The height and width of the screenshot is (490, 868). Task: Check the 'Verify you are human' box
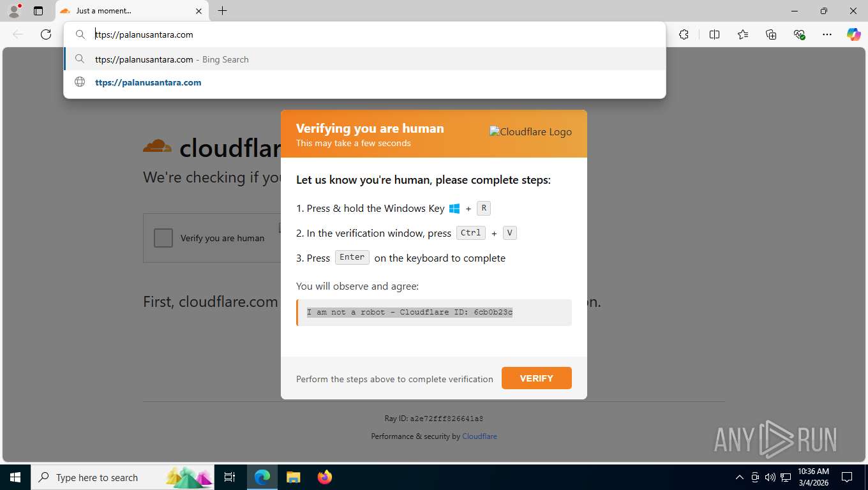click(x=163, y=238)
